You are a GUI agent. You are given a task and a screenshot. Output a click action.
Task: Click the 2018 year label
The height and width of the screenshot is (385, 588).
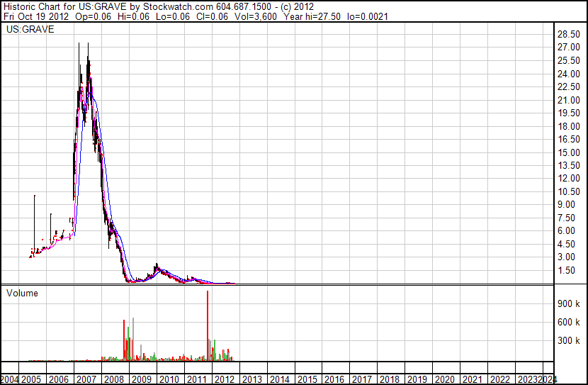[x=390, y=379]
